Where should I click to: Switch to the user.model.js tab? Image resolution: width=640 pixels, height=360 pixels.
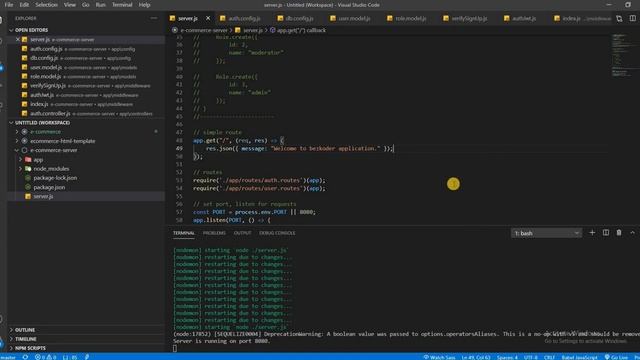pyautogui.click(x=350, y=18)
